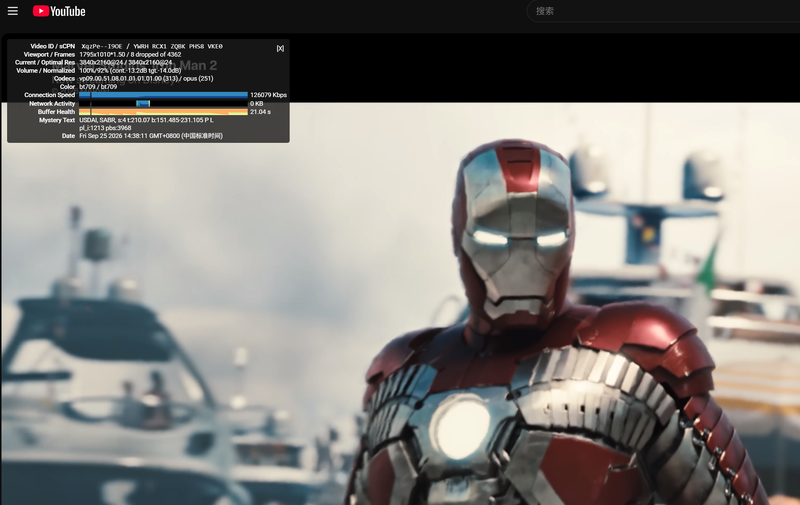The width and height of the screenshot is (800, 505).
Task: Select the Buffer Health graph bar
Action: [163, 112]
